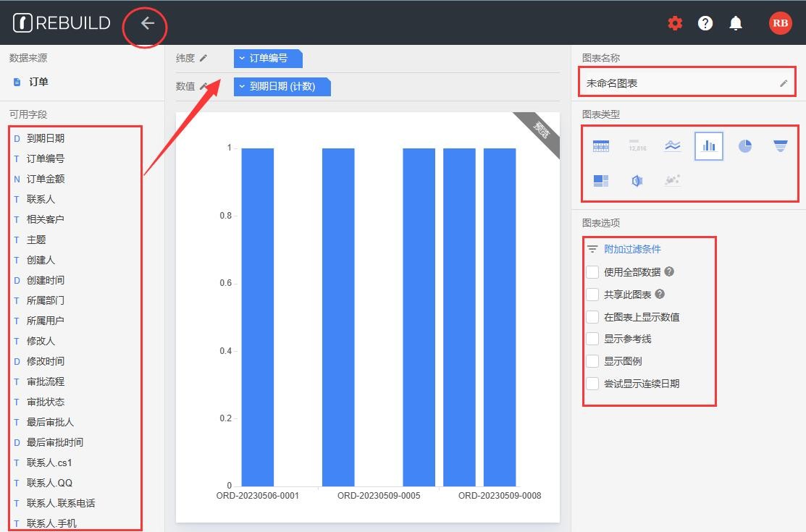Open the help question mark icon
The width and height of the screenshot is (806, 532).
(x=705, y=23)
